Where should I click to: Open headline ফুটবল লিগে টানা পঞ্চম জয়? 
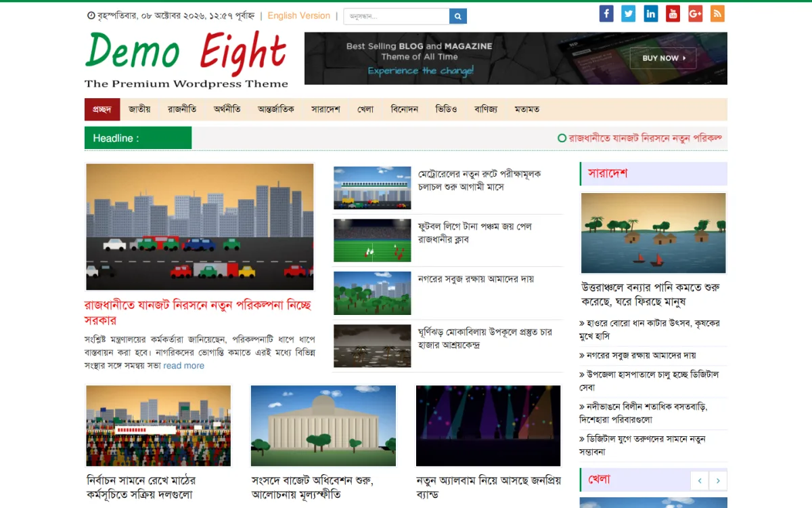[x=475, y=232]
